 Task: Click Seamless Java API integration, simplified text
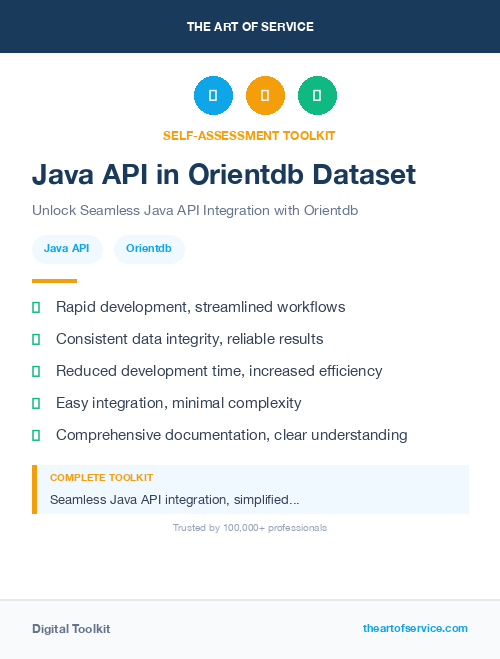pos(174,500)
